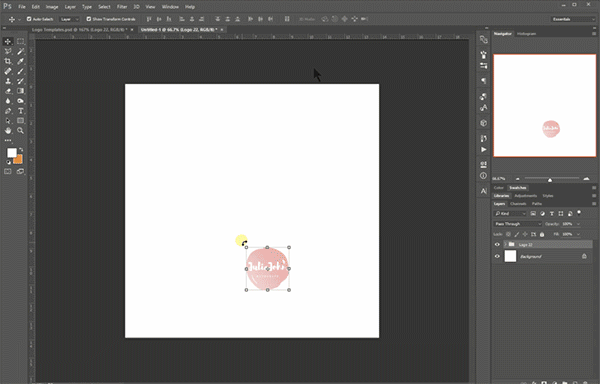Filter layers by adjustment layers icon
Viewport: 600px width, 384px height.
coord(542,213)
